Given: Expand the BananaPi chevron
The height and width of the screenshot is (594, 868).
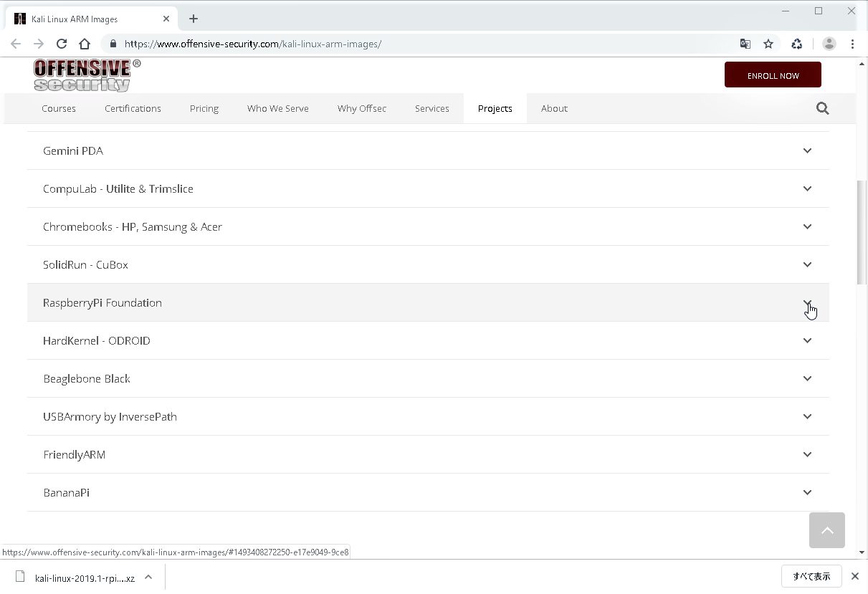Looking at the screenshot, I should 807,492.
